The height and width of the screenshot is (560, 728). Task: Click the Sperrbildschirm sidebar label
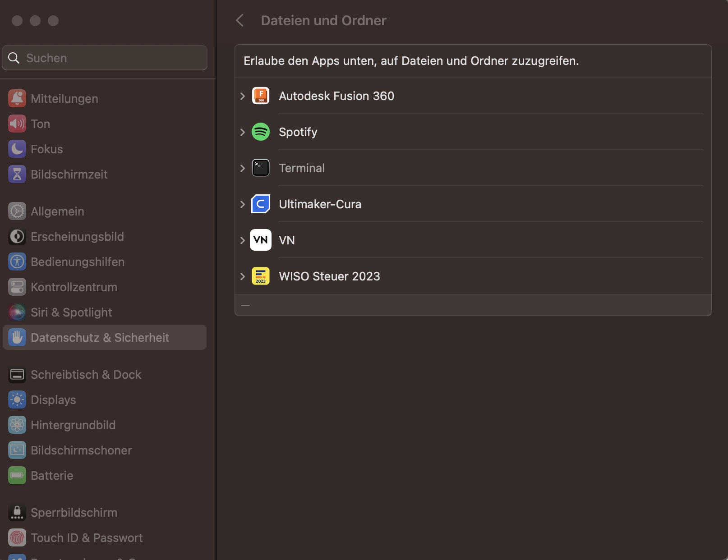pos(74,513)
